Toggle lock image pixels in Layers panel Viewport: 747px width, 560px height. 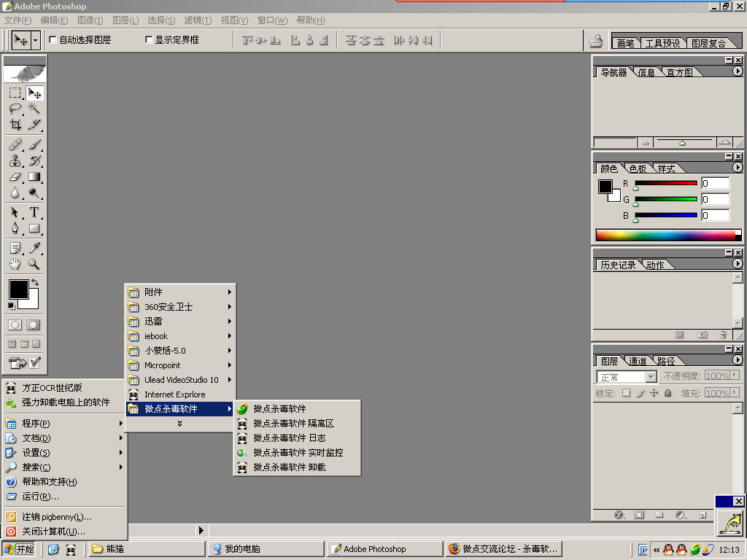pyautogui.click(x=640, y=393)
